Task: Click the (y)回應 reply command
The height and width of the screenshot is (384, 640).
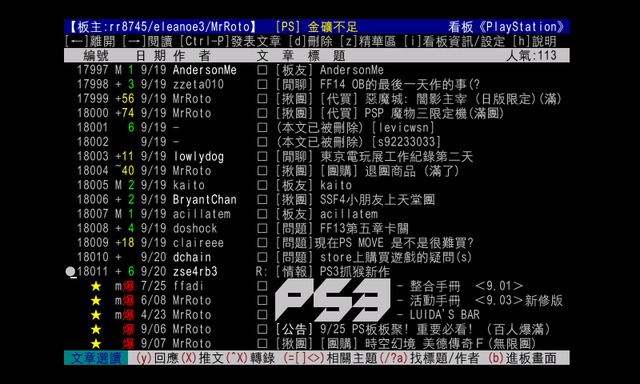Action: tap(157, 358)
